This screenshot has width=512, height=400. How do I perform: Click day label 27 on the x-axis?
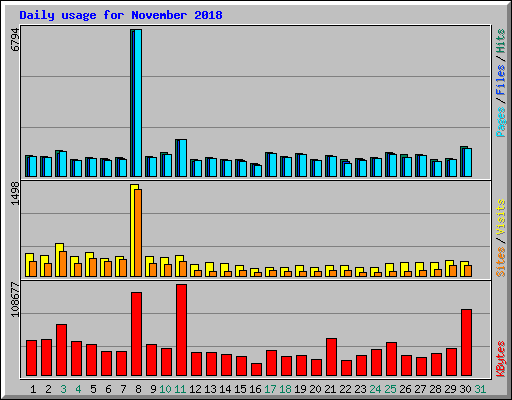coord(420,389)
